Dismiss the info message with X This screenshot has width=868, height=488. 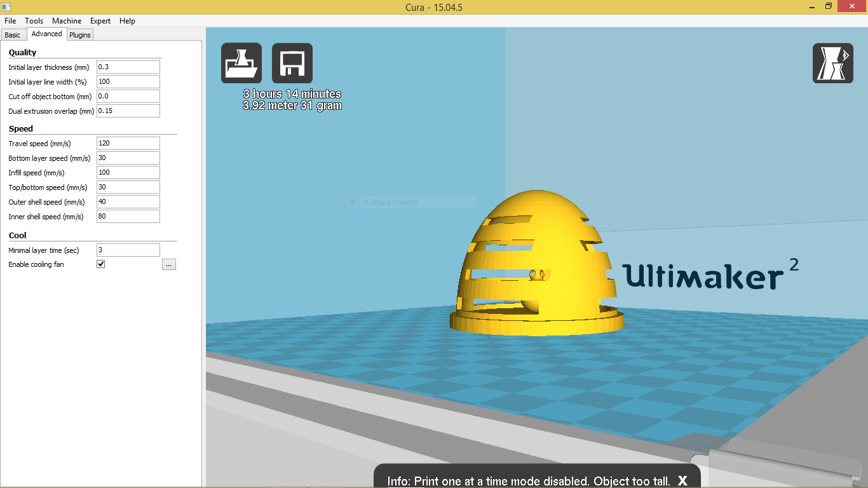682,481
